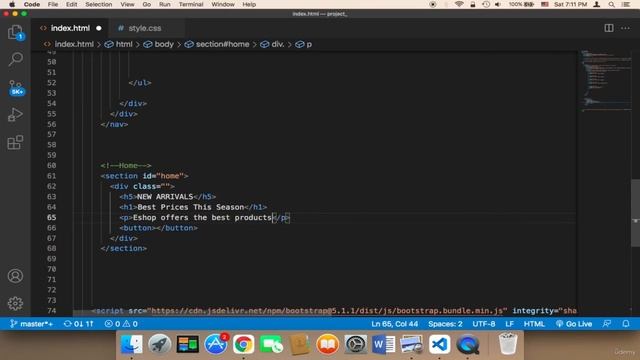Viewport: 640px width, 360px height.
Task: Open the View menu
Action: pyautogui.click(x=127, y=4)
